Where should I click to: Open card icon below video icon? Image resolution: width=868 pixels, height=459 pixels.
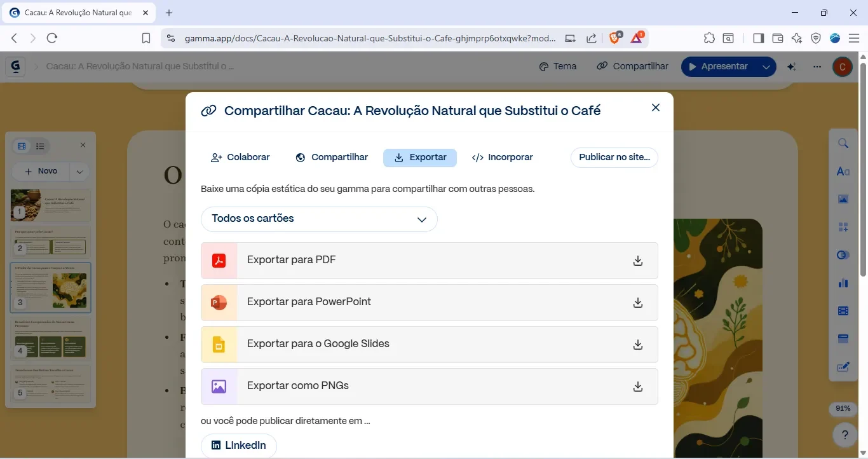[x=843, y=339]
